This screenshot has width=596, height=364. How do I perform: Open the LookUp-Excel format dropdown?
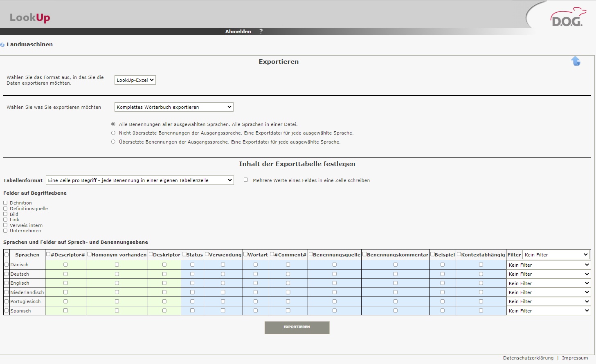[x=135, y=80]
